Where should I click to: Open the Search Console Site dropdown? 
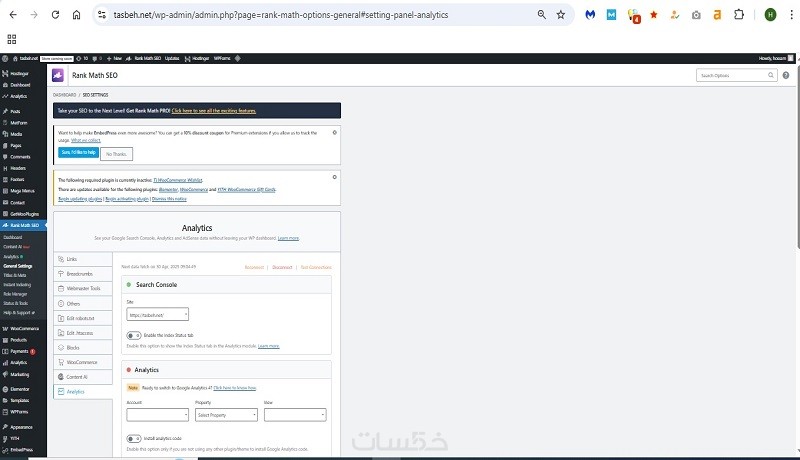[158, 315]
